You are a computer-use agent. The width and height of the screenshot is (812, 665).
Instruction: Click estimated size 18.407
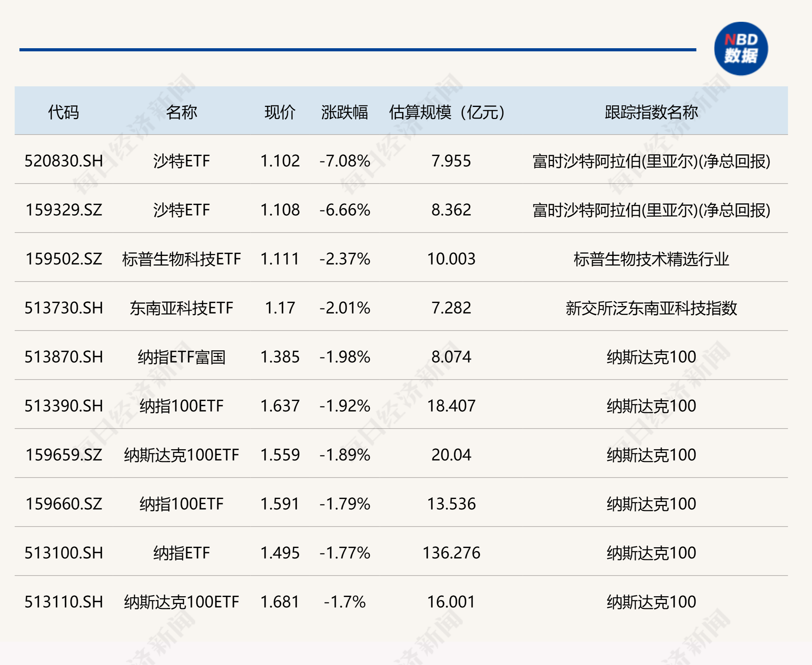(x=451, y=406)
